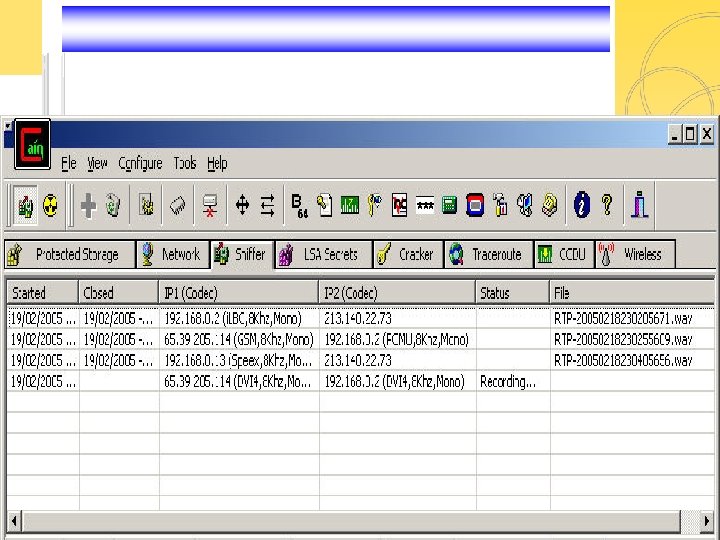The height and width of the screenshot is (540, 720).
Task: Click the yellow key with flag icon
Action: 374,205
